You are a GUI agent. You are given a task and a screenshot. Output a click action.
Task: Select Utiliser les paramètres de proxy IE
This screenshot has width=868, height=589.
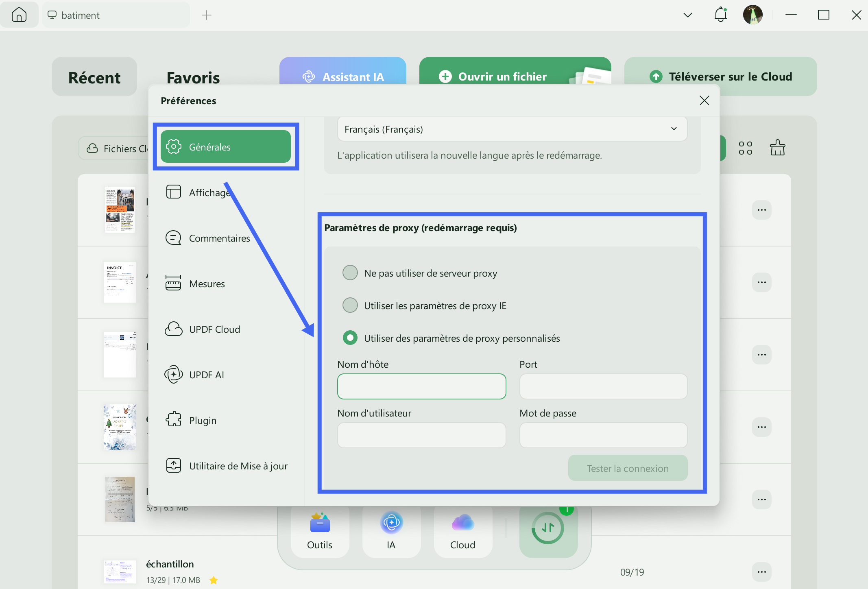[x=350, y=305]
